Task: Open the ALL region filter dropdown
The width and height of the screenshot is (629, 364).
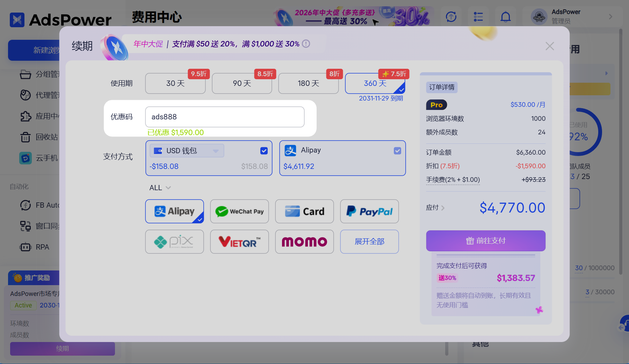Action: [160, 188]
